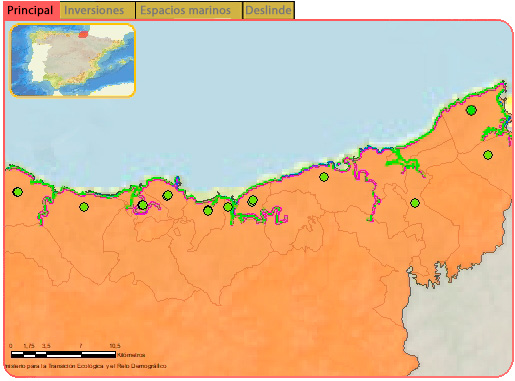Click the Ministerio attribution text at bottom
The width and height of the screenshot is (515, 381).
tap(85, 366)
